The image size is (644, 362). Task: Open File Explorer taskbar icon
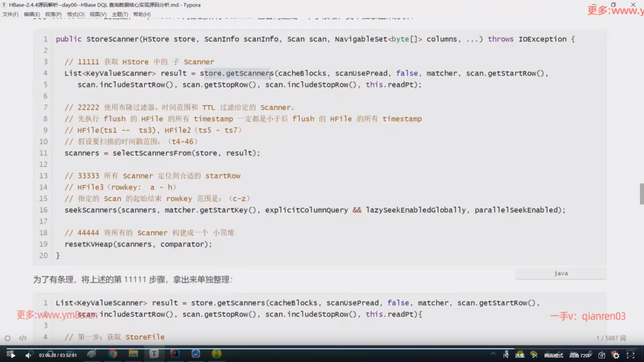[133, 354]
